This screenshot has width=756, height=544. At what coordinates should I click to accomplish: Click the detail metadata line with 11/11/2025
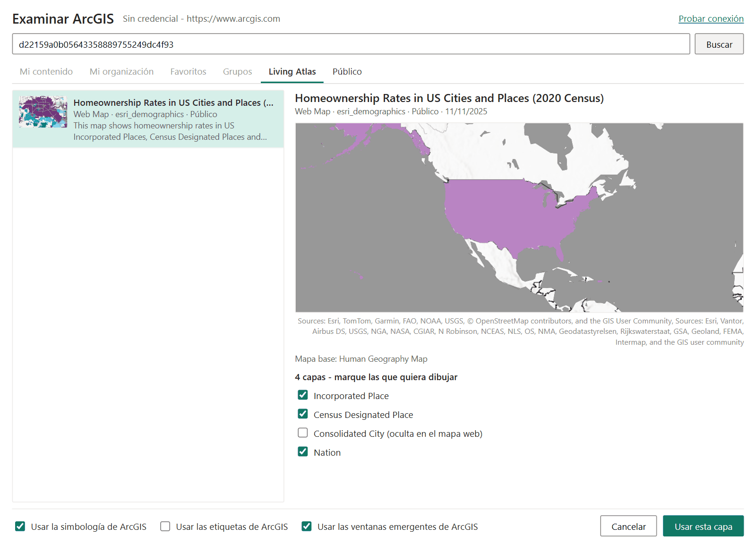391,111
